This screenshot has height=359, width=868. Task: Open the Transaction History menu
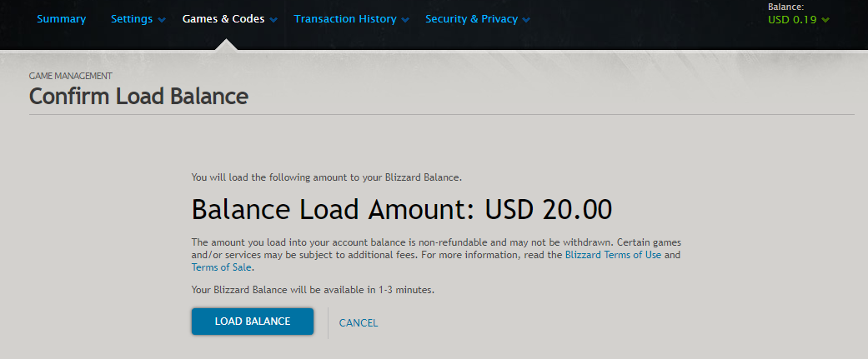point(345,18)
